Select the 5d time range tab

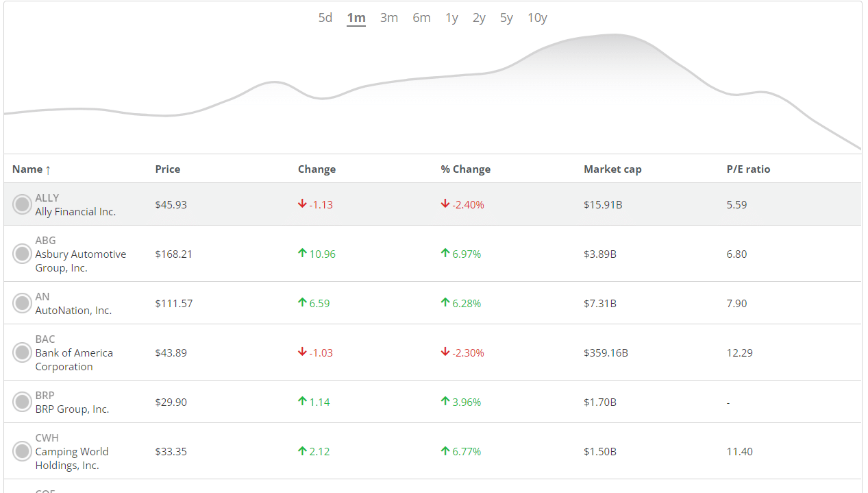[x=325, y=18]
